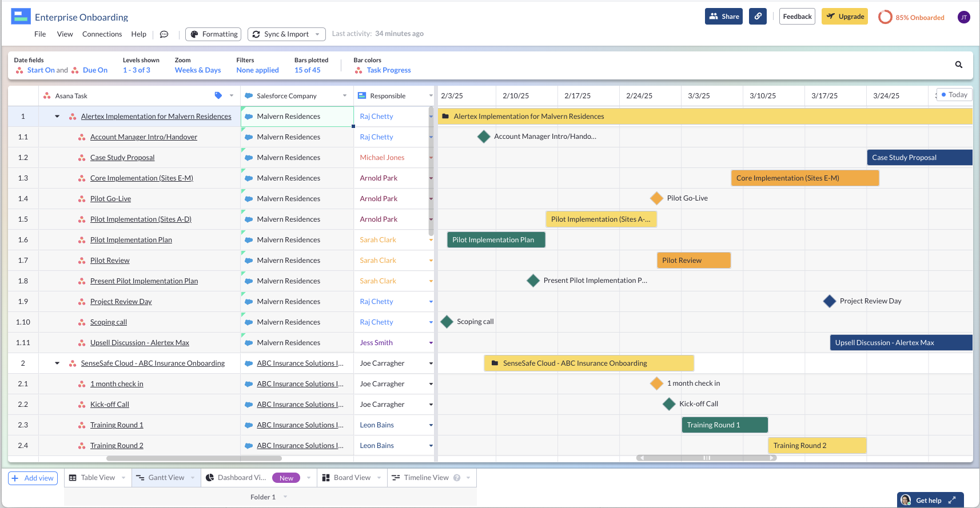Open the Sync & Import dropdown
Screen dimensions: 980x508
[286, 34]
